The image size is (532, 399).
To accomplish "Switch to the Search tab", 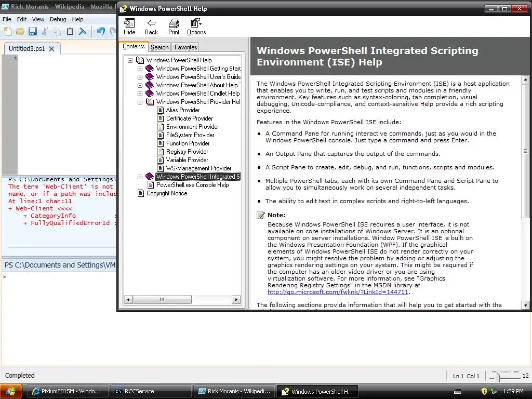I will pos(159,47).
